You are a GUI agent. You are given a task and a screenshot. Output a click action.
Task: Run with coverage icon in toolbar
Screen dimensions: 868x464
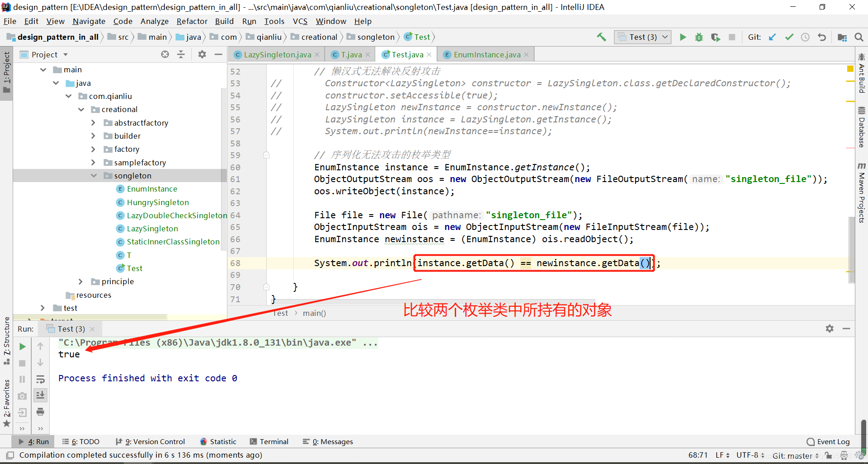pyautogui.click(x=715, y=37)
